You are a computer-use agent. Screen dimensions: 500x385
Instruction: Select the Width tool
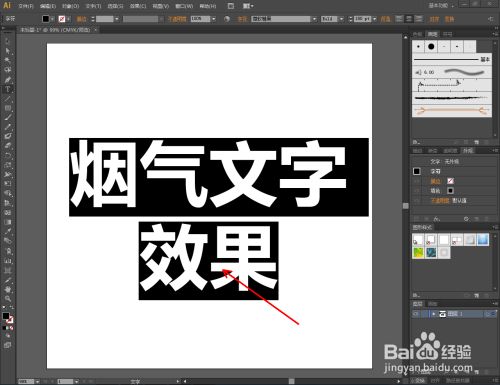tap(8, 174)
